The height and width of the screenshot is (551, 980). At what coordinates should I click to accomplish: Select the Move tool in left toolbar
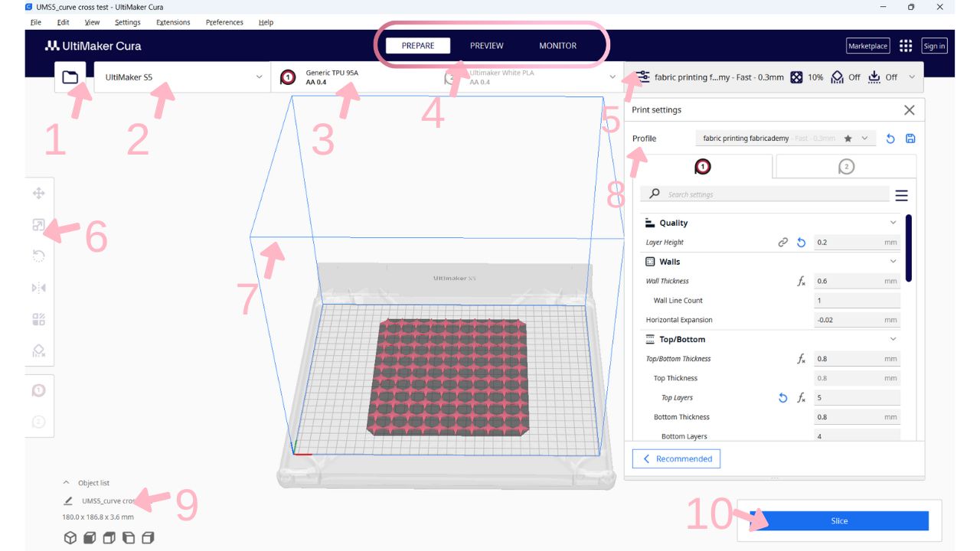click(38, 193)
